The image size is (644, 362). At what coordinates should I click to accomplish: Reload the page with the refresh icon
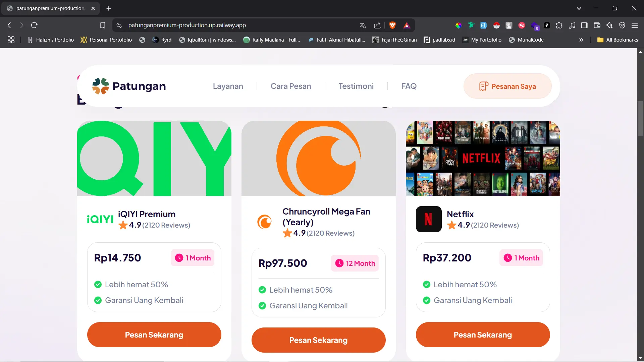coord(34,25)
